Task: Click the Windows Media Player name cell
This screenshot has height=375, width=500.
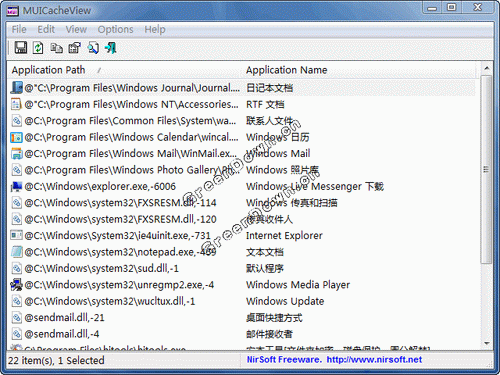Action: coord(298,285)
